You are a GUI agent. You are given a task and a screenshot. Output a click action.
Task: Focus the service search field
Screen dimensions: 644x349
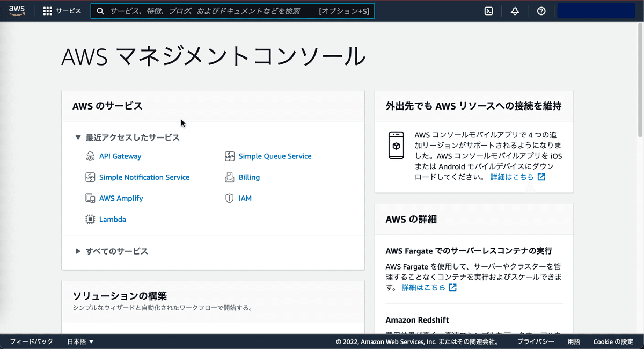(232, 11)
